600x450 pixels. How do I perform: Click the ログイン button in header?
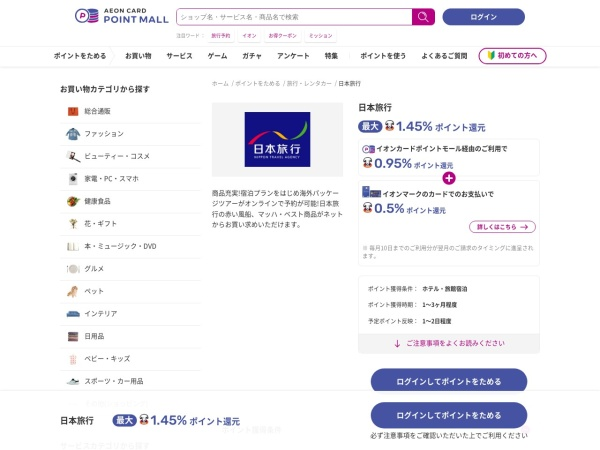[x=483, y=17]
